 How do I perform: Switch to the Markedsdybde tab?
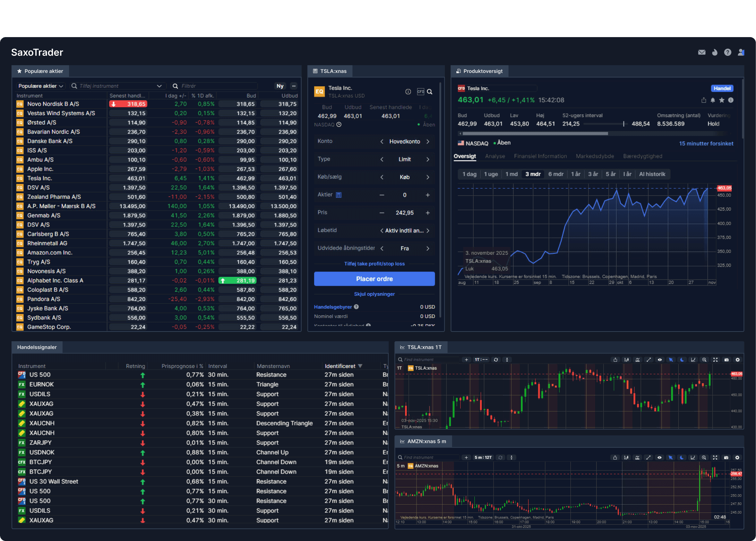pos(595,156)
